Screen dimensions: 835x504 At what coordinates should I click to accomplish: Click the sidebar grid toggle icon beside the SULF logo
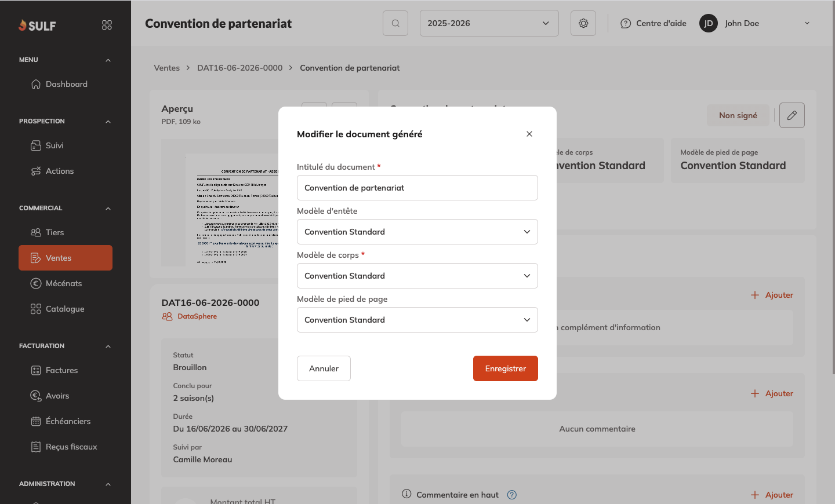point(107,25)
